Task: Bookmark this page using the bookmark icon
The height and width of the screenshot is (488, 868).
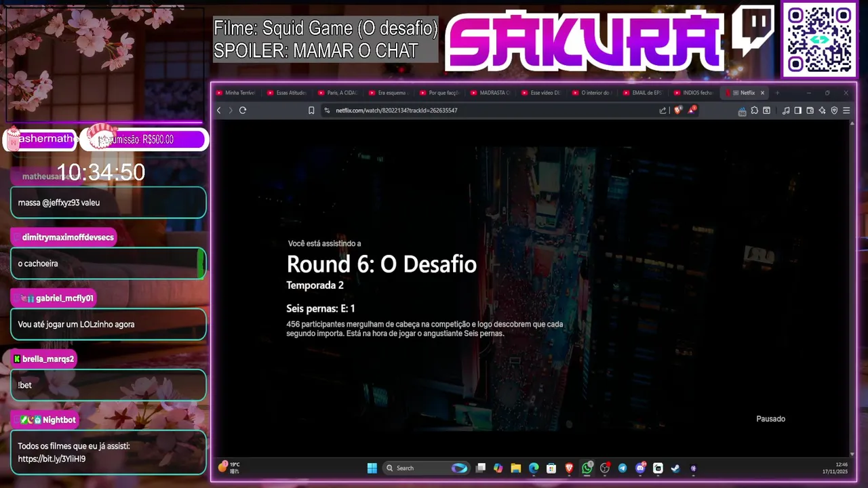Action: [311, 110]
